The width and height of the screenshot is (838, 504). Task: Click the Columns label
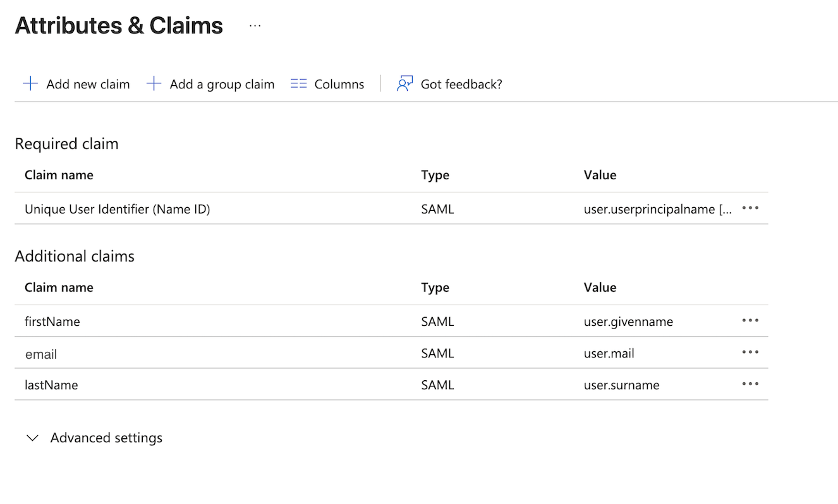click(339, 84)
